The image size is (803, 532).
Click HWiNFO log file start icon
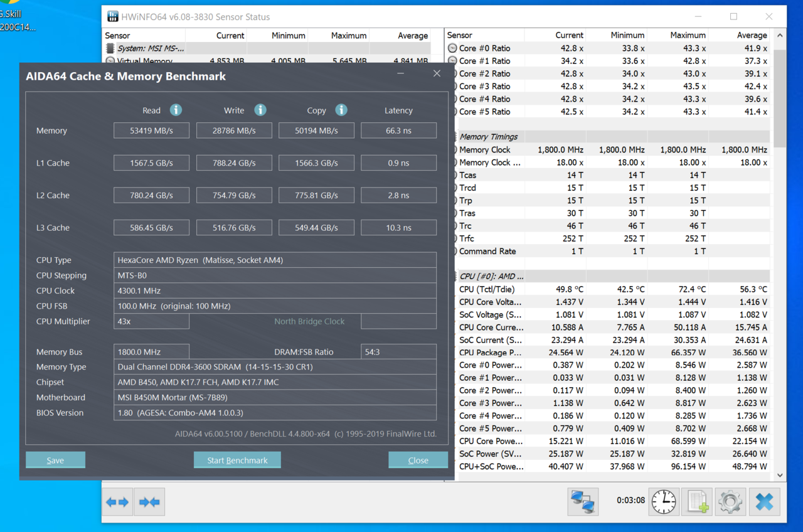click(x=697, y=502)
